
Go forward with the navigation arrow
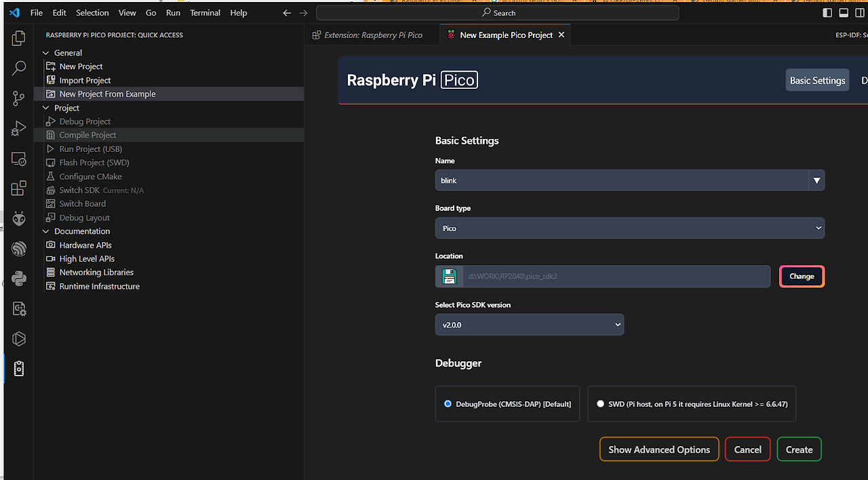304,13
